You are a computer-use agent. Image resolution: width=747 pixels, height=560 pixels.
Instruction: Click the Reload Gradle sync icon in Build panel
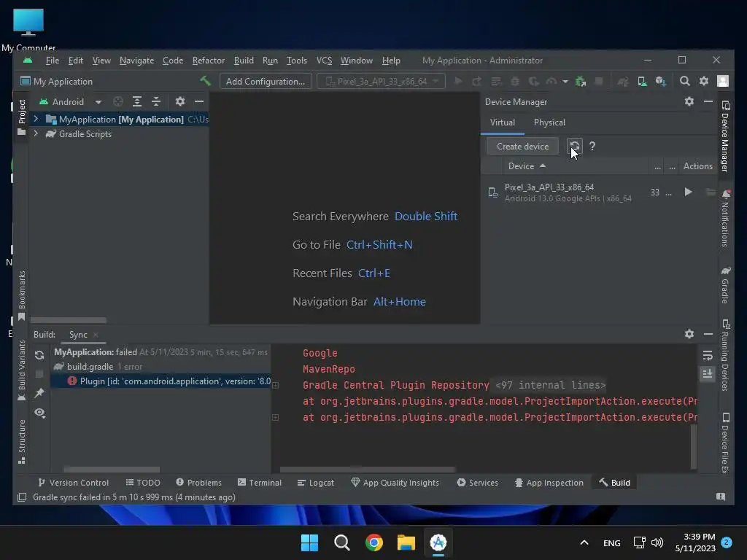click(39, 355)
